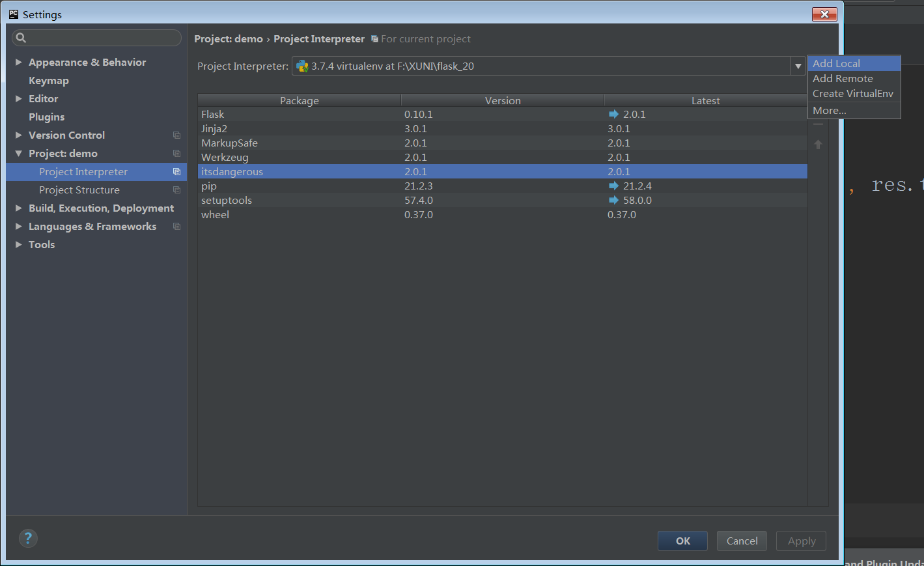Screen dimensions: 924x566
Task: Click project-level icon beside Languages & Frameworks
Action: 176,226
